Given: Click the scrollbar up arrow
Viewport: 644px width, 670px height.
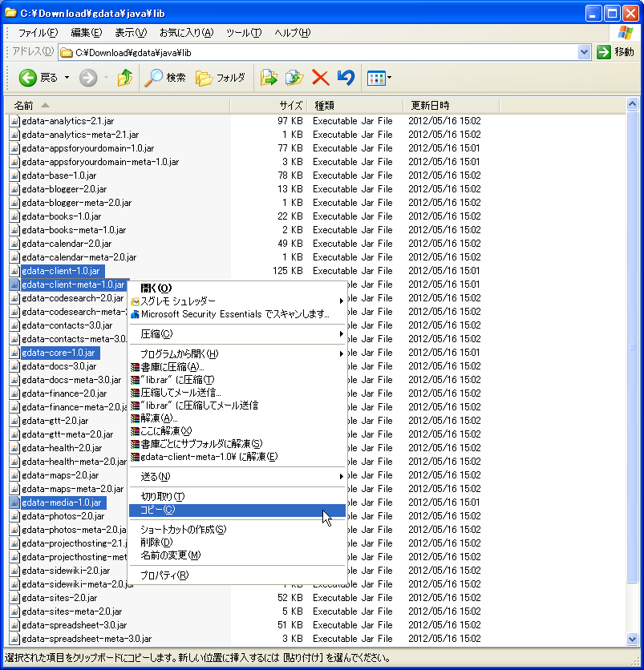Looking at the screenshot, I should point(632,104).
